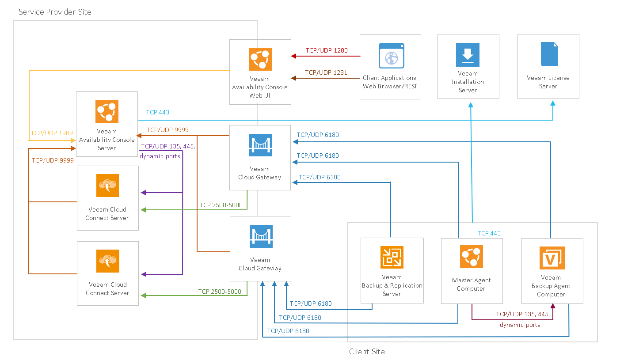Select the 'Veeam License Server' caption
The image size is (624, 364).
point(548,82)
